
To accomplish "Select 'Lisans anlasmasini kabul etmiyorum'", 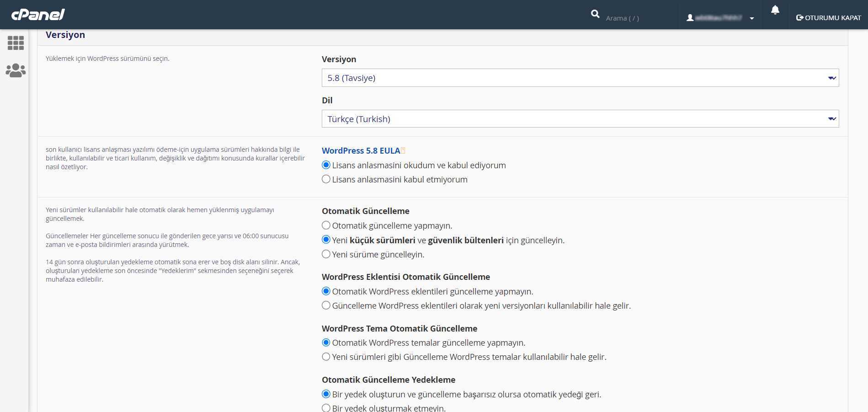I will pyautogui.click(x=326, y=179).
